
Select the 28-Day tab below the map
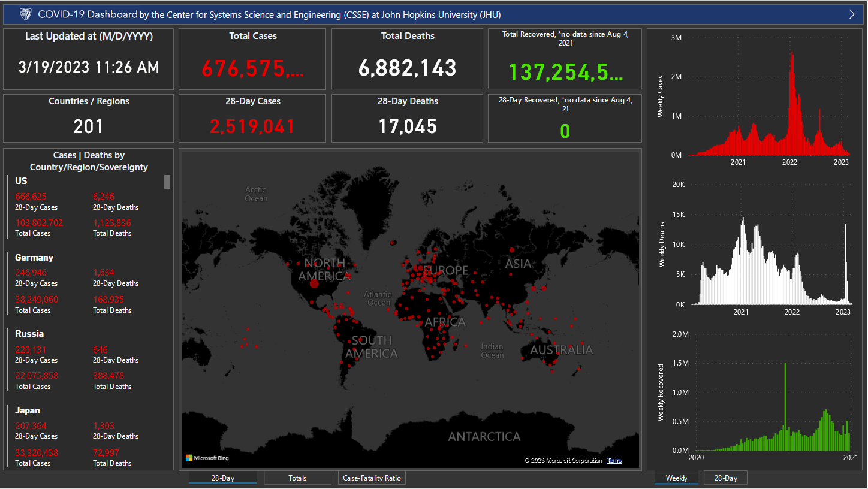[222, 478]
